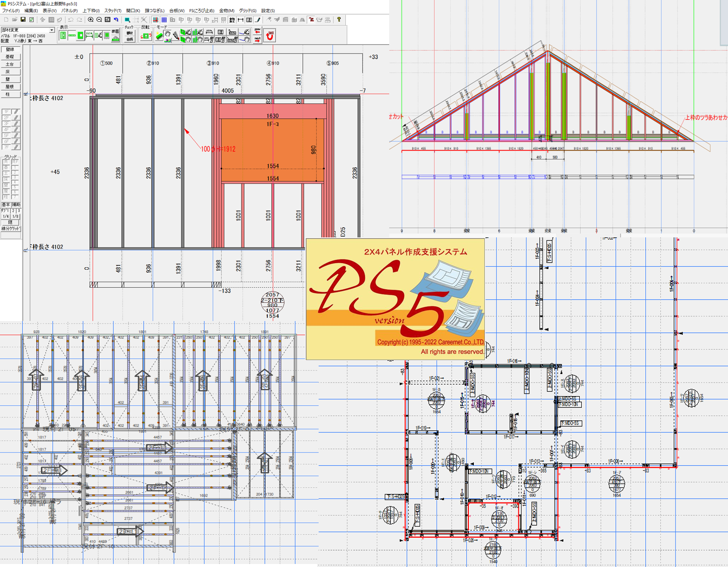Click the 線分グリッド button

point(10,229)
